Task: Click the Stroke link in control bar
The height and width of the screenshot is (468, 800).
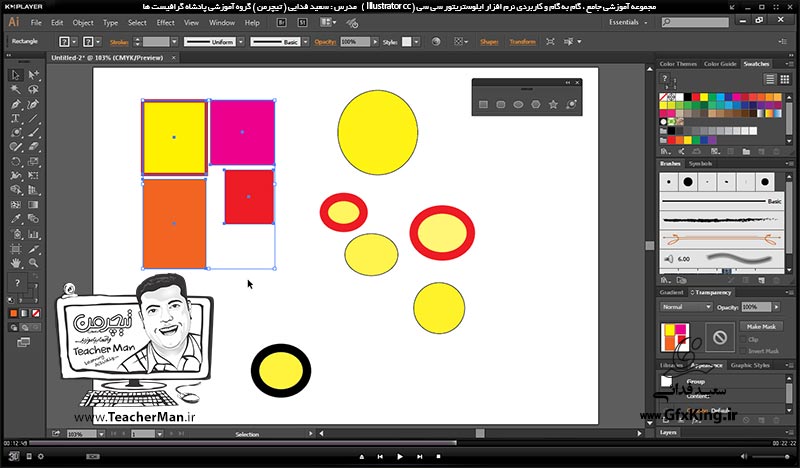Action: (119, 42)
